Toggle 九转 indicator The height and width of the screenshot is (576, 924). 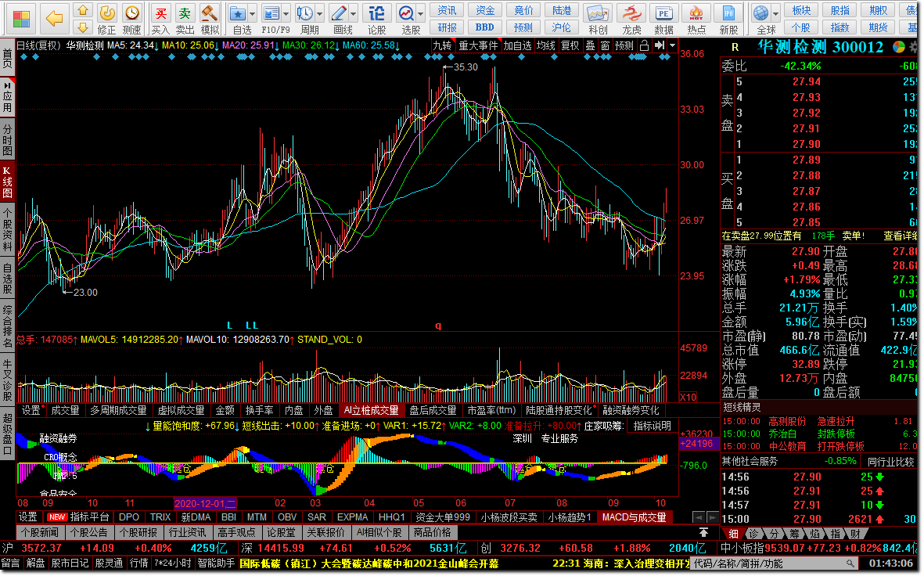click(x=442, y=45)
